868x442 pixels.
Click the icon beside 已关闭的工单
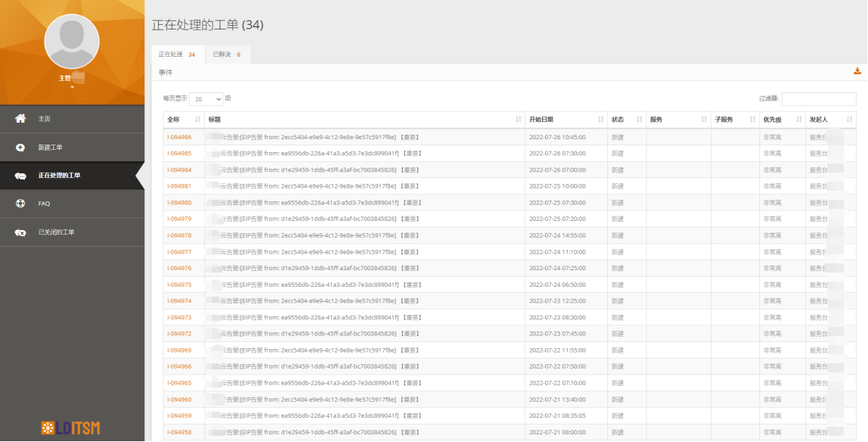(x=20, y=232)
